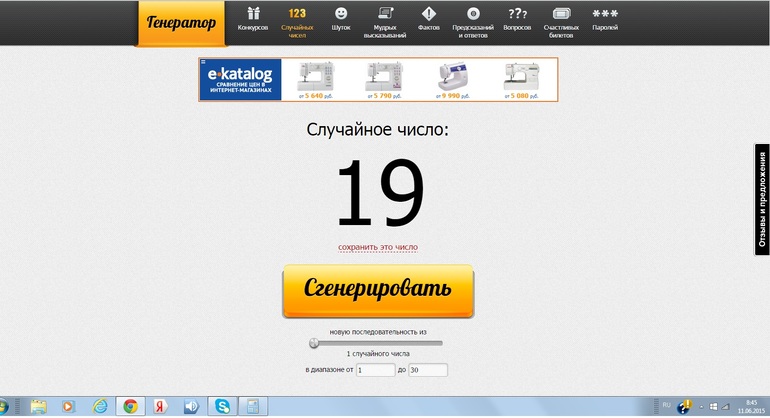Viewport: 770px width, 418px height.
Task: Click the orange Сгенерировать button
Action: point(377,289)
